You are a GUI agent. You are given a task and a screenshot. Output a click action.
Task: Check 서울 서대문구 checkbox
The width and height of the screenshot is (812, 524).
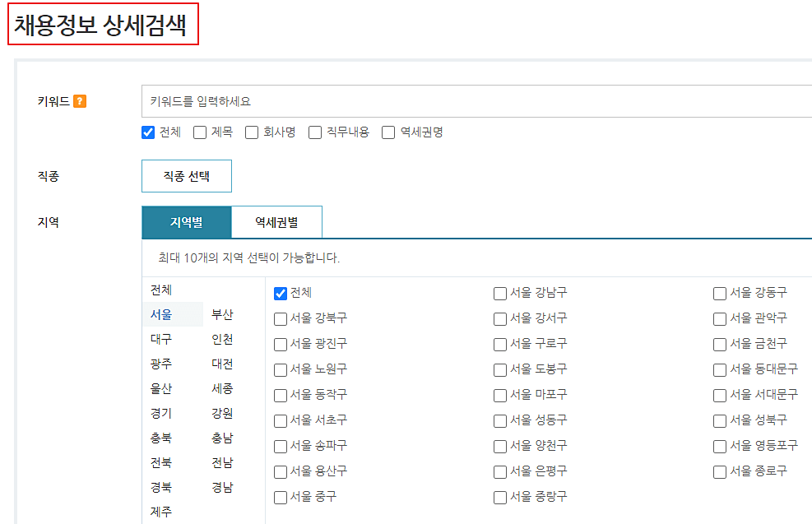click(719, 396)
